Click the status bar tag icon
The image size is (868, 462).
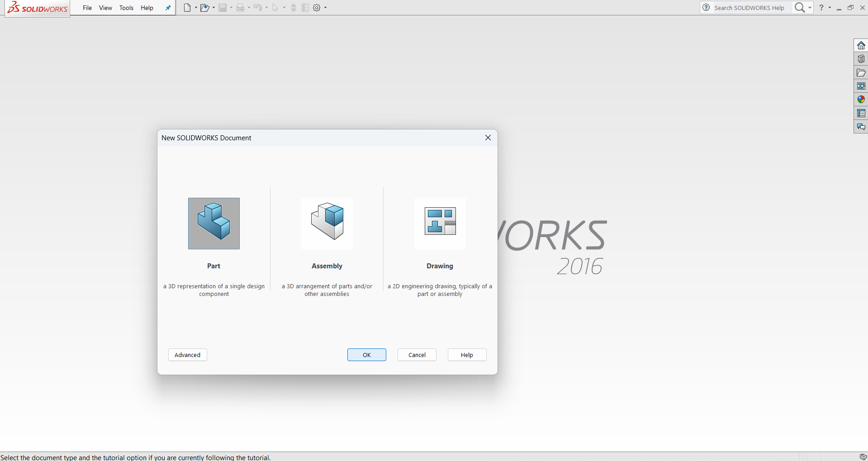click(863, 457)
